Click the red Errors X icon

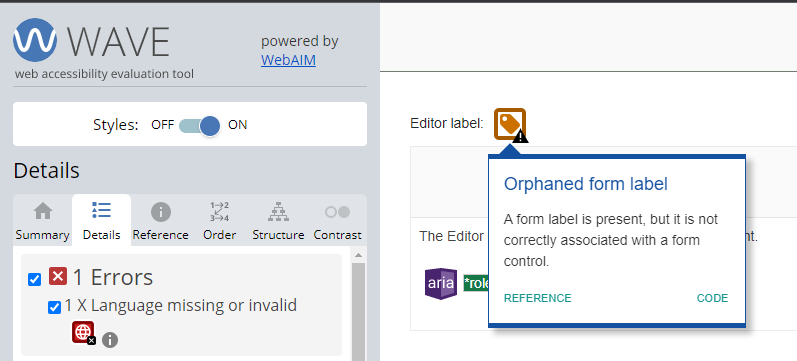(x=58, y=276)
